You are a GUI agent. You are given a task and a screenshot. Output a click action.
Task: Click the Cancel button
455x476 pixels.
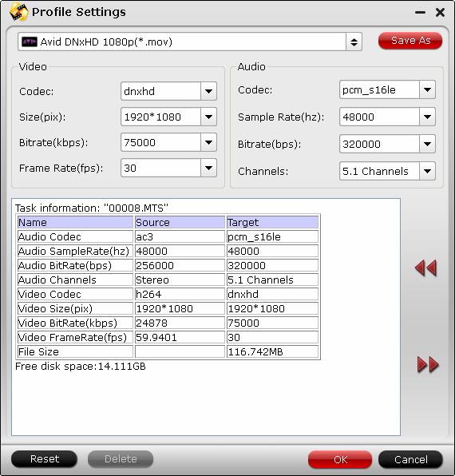tap(410, 459)
